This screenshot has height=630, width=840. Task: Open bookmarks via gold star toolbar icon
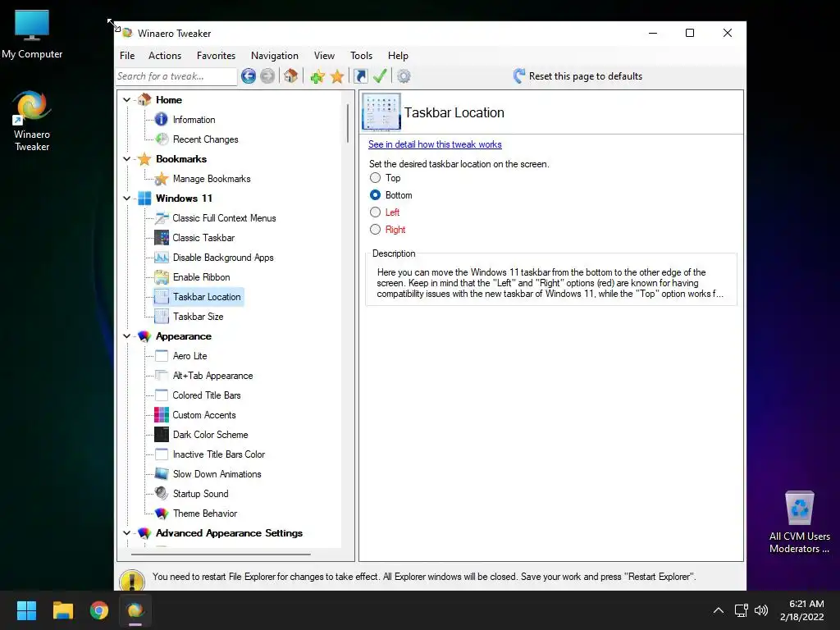(337, 76)
